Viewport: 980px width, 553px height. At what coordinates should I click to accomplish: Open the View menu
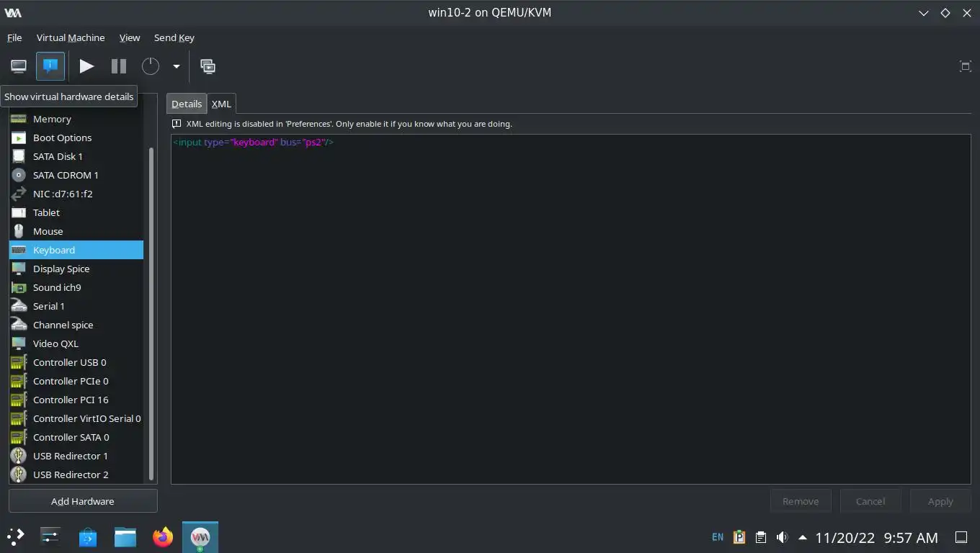click(130, 37)
